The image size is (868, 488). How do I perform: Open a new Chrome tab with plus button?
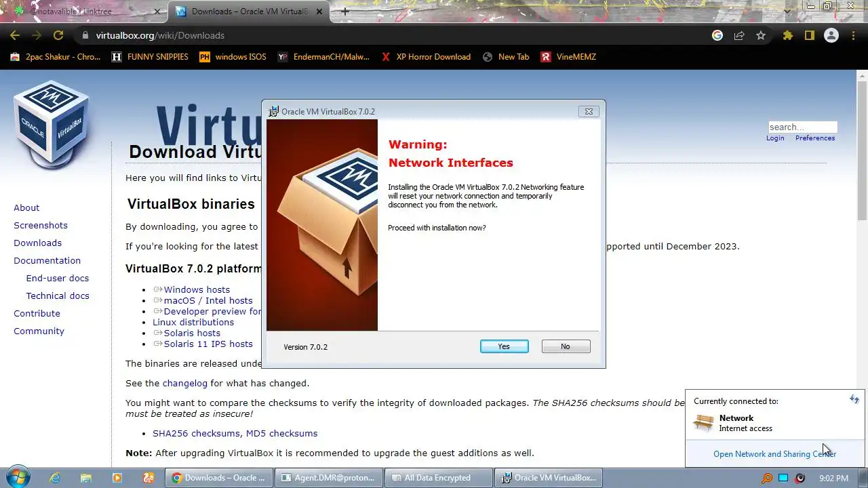[x=345, y=12]
